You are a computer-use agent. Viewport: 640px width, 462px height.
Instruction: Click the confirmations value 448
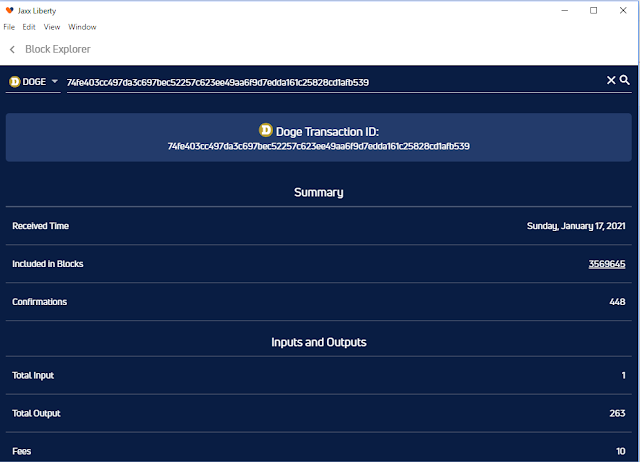point(617,302)
